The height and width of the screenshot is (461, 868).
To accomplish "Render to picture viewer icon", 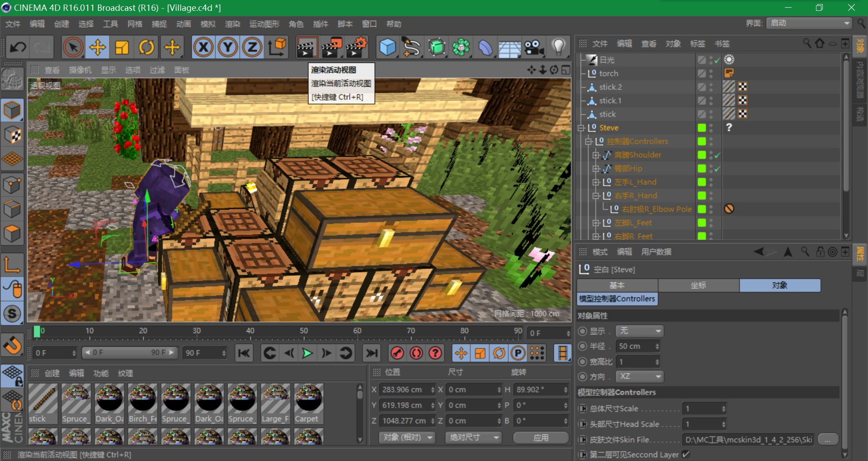I will click(x=331, y=47).
